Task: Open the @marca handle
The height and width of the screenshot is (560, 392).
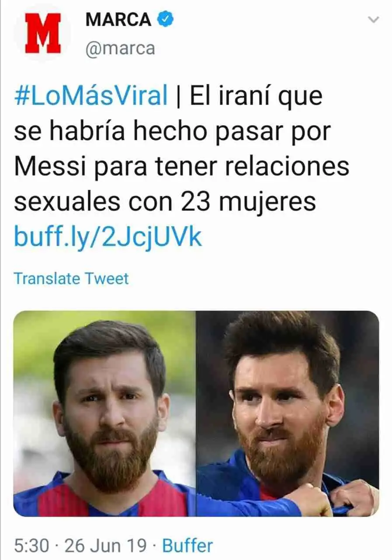Action: 120,49
